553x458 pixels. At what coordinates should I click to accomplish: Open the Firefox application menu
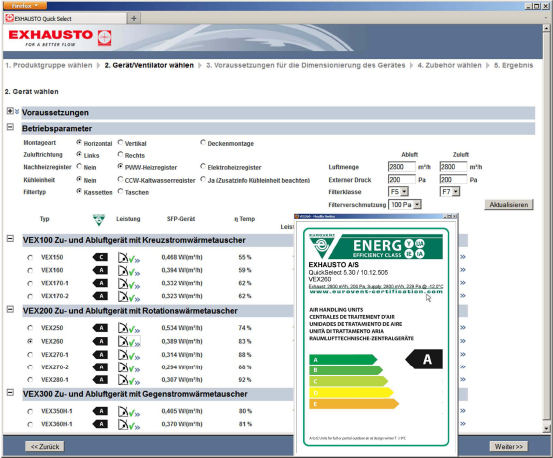25,6
